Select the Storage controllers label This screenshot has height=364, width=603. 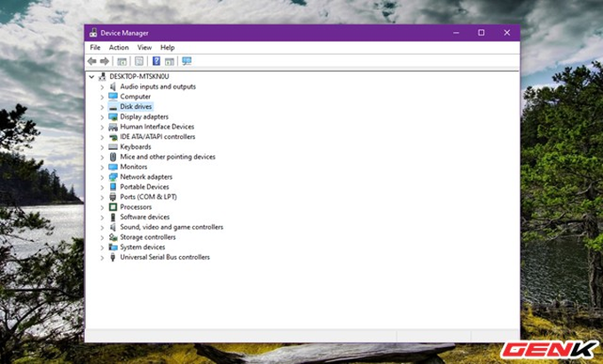[x=148, y=237]
